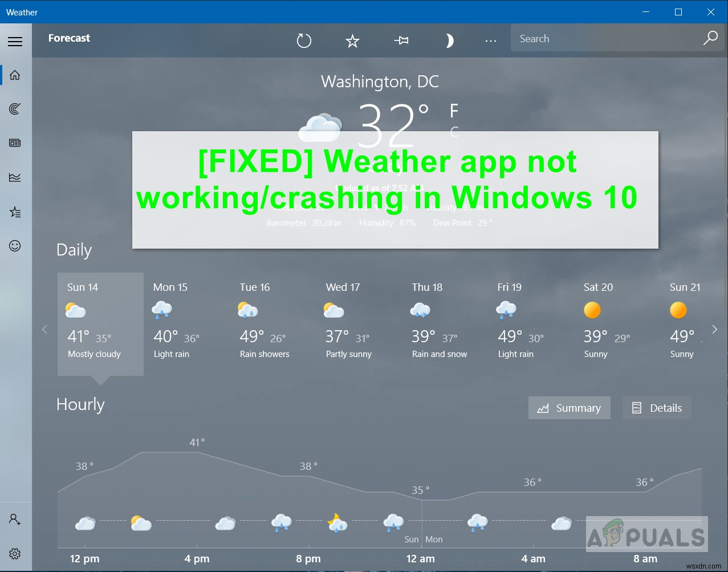This screenshot has width=728, height=572.
Task: Open the sign-in account icon
Action: point(15,520)
